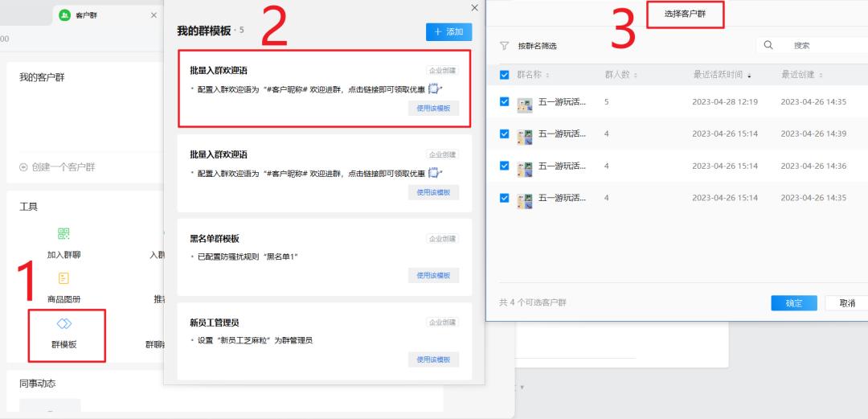The width and height of the screenshot is (868, 419).
Task: Click avatar of group created 14:36
Action: [525, 169]
